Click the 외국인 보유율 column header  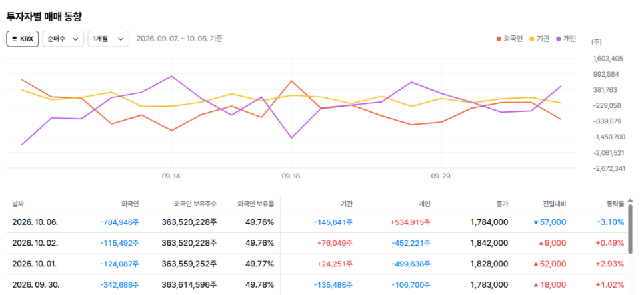coord(256,204)
